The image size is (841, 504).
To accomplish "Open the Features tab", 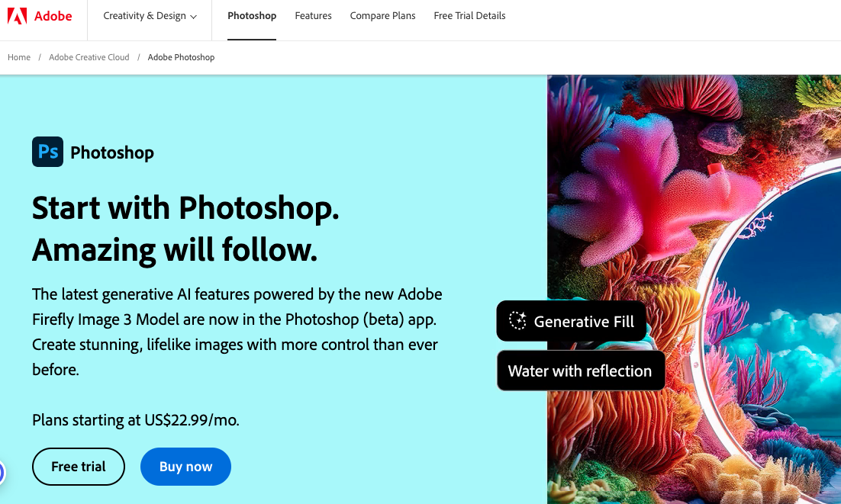I will 313,16.
